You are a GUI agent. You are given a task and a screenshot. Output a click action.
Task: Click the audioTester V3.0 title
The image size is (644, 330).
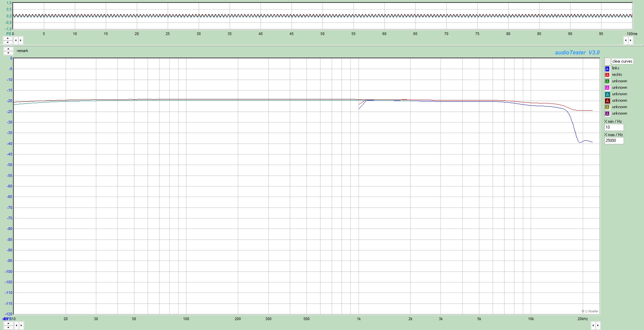(577, 52)
